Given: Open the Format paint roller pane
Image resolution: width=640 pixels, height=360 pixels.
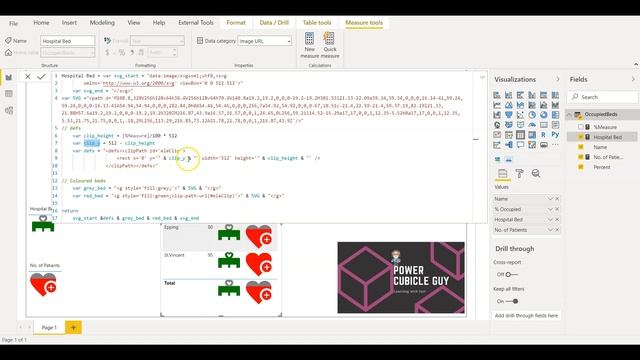Looking at the screenshot, I should [x=519, y=174].
